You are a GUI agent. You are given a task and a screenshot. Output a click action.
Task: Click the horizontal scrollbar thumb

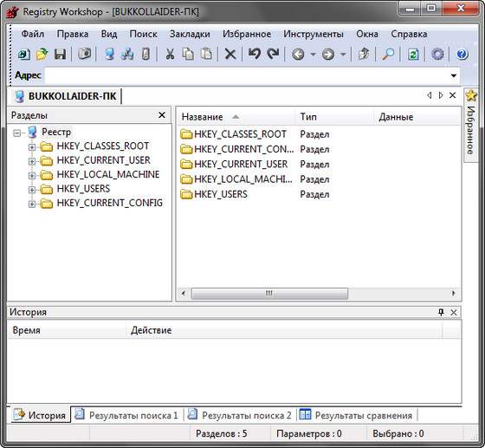pos(269,293)
